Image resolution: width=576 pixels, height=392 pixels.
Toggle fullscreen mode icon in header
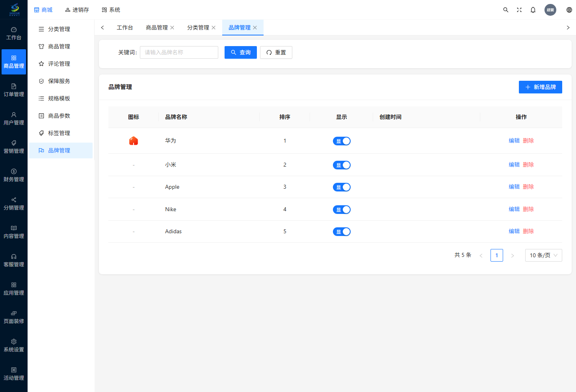coord(519,10)
